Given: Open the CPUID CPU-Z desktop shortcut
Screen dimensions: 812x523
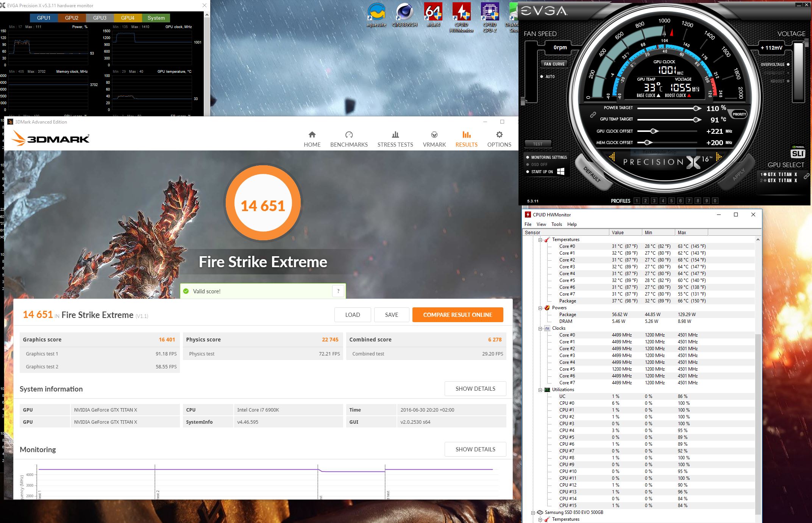Looking at the screenshot, I should [490, 17].
